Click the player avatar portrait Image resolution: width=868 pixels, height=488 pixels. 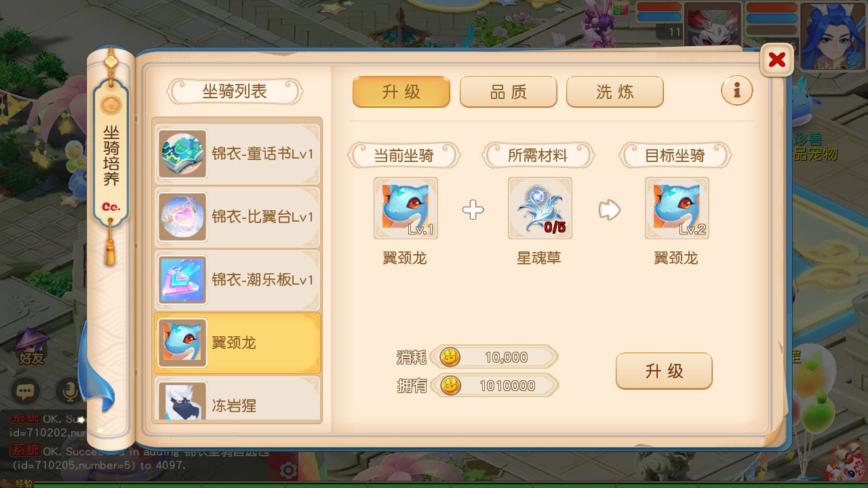click(833, 35)
